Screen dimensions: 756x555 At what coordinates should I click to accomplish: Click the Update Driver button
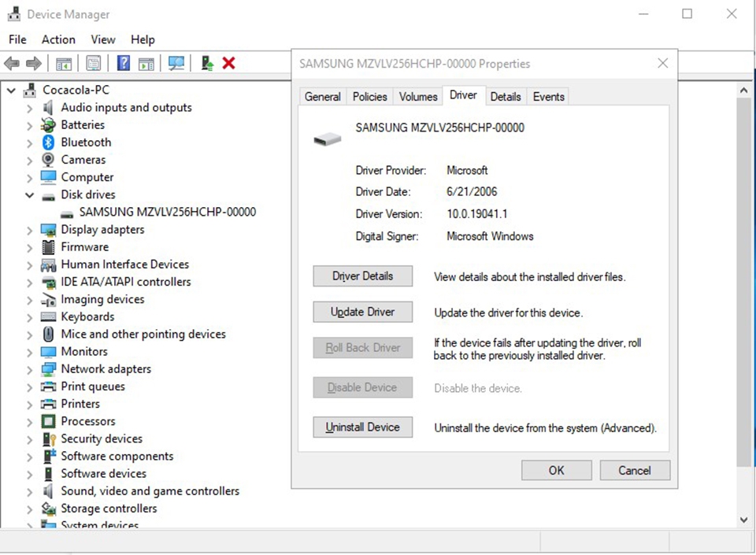point(362,312)
